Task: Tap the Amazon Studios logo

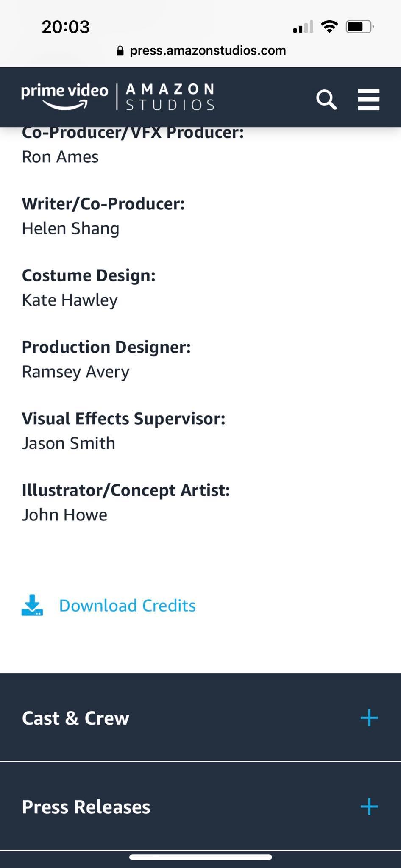Action: coord(170,97)
